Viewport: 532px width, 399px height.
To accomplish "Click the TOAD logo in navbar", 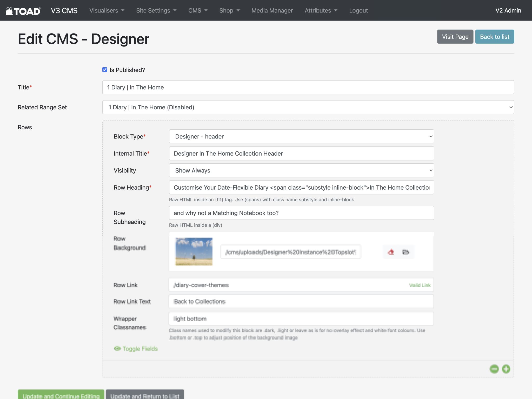I will point(23,11).
